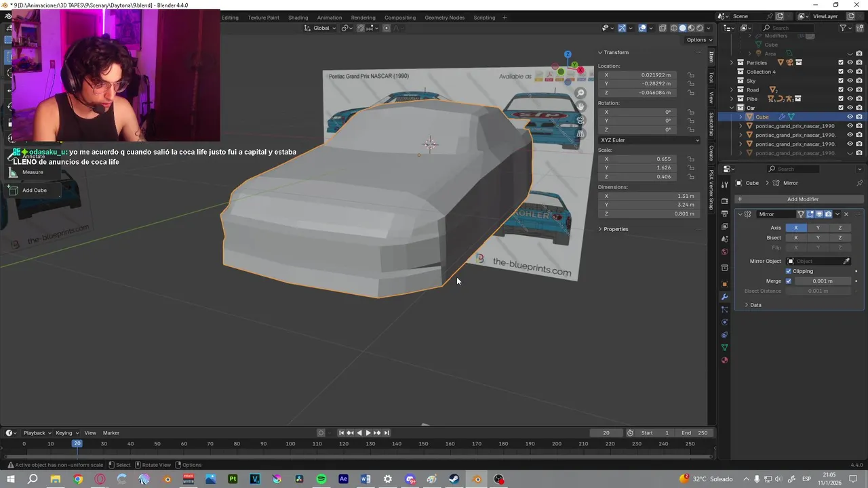Image resolution: width=868 pixels, height=488 pixels.
Task: Open the Keying menu in timeline
Action: coord(66,433)
